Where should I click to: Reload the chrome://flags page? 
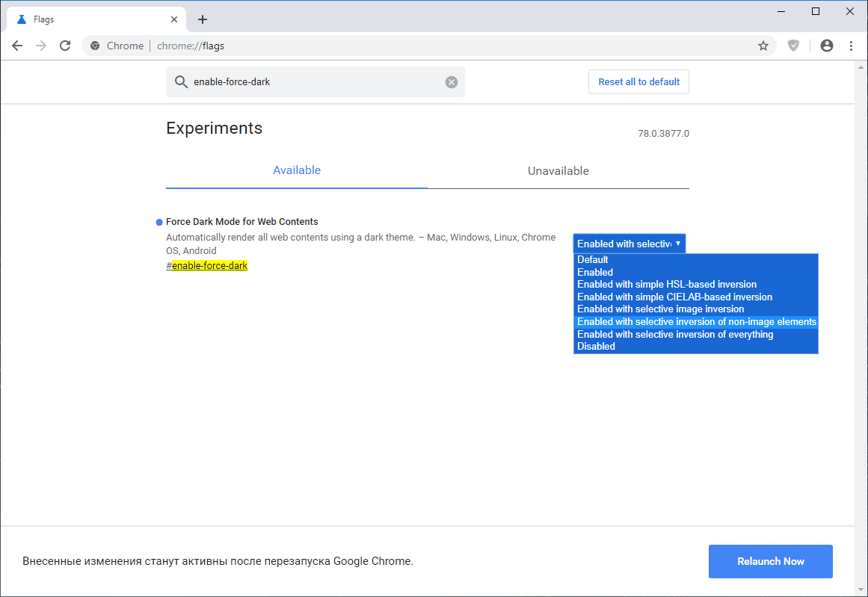(x=65, y=46)
